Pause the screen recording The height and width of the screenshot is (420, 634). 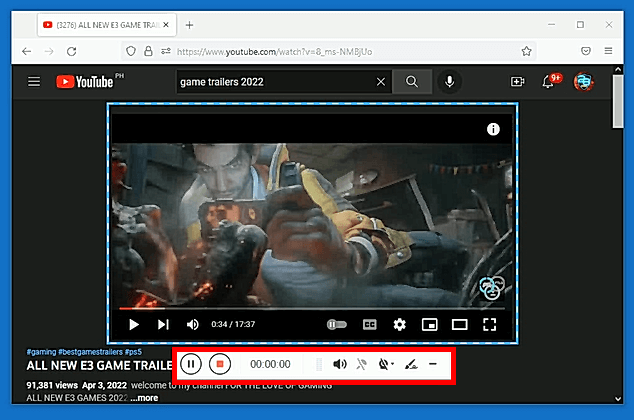pos(191,364)
